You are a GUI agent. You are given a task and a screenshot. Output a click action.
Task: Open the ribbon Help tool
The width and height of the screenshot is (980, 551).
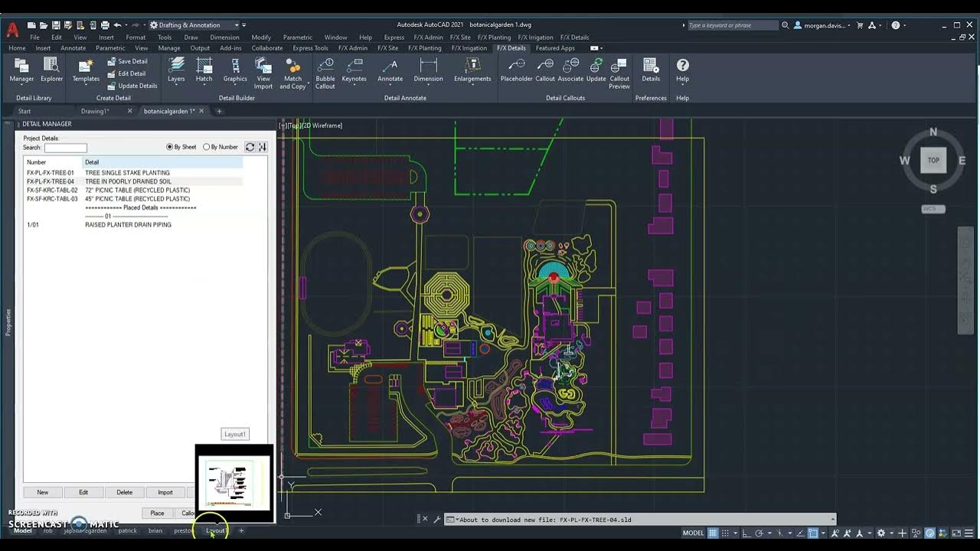(682, 70)
